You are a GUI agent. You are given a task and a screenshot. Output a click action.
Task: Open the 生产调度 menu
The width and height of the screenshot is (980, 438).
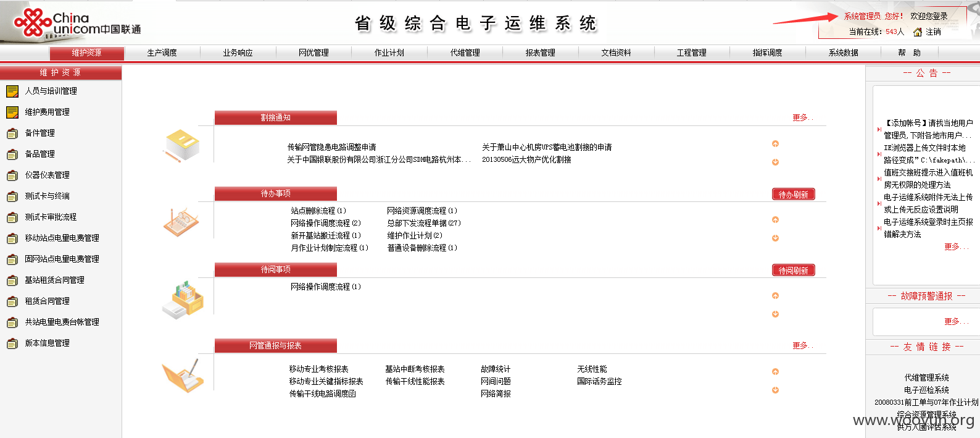162,53
